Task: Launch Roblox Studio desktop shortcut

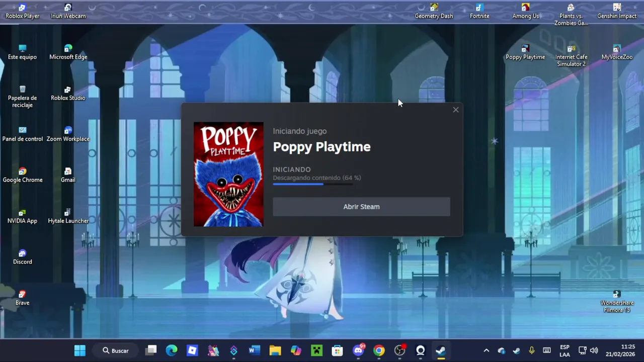Action: pos(68,94)
